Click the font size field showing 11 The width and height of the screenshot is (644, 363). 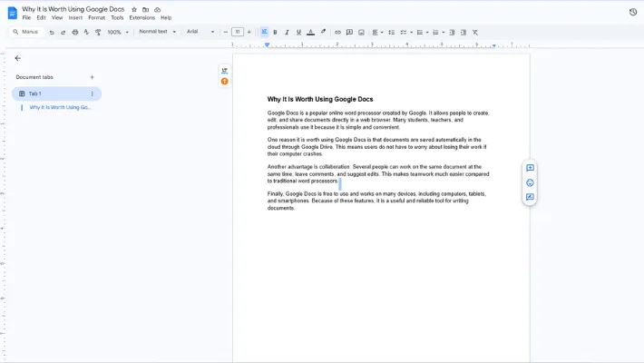point(238,32)
